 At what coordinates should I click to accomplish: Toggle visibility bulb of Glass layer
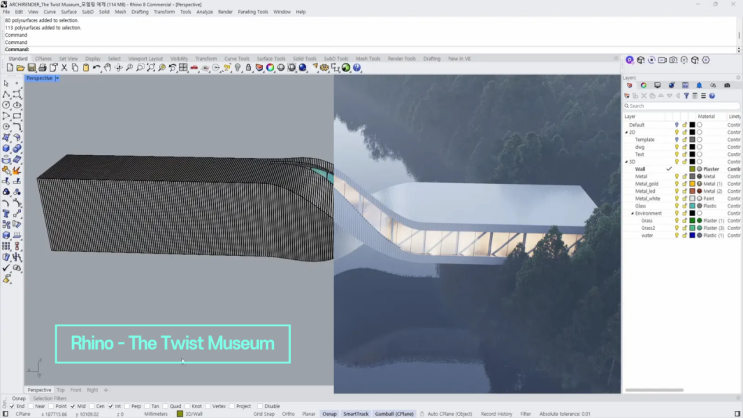coord(677,206)
